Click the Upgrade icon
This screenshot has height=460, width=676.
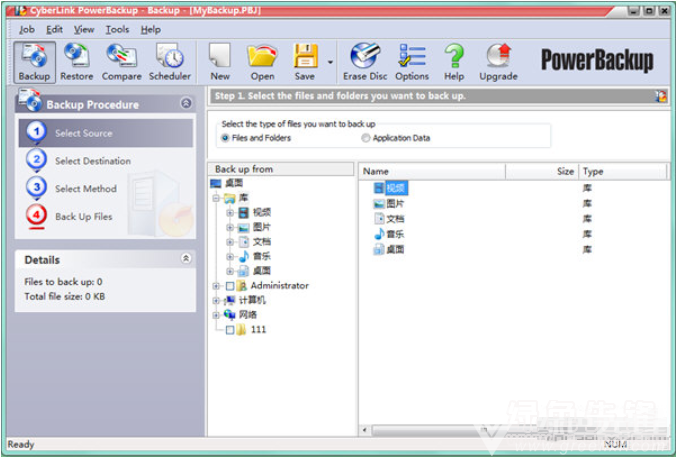click(x=498, y=62)
